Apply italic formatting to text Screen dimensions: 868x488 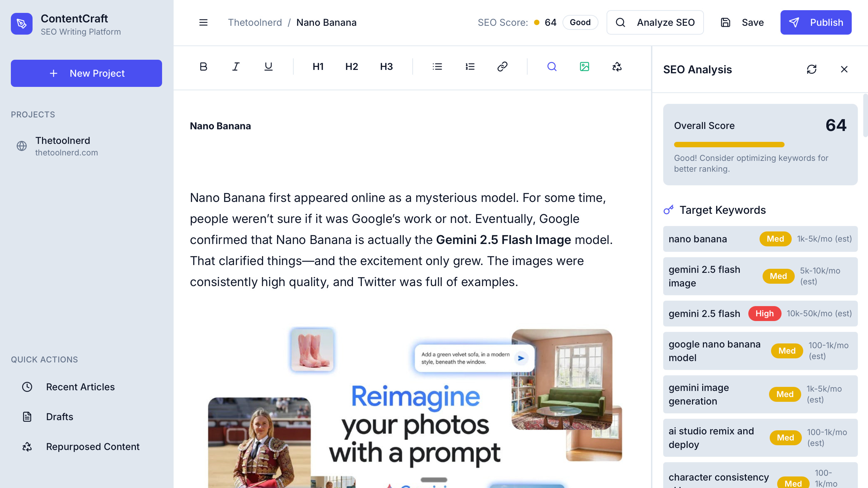click(x=236, y=67)
